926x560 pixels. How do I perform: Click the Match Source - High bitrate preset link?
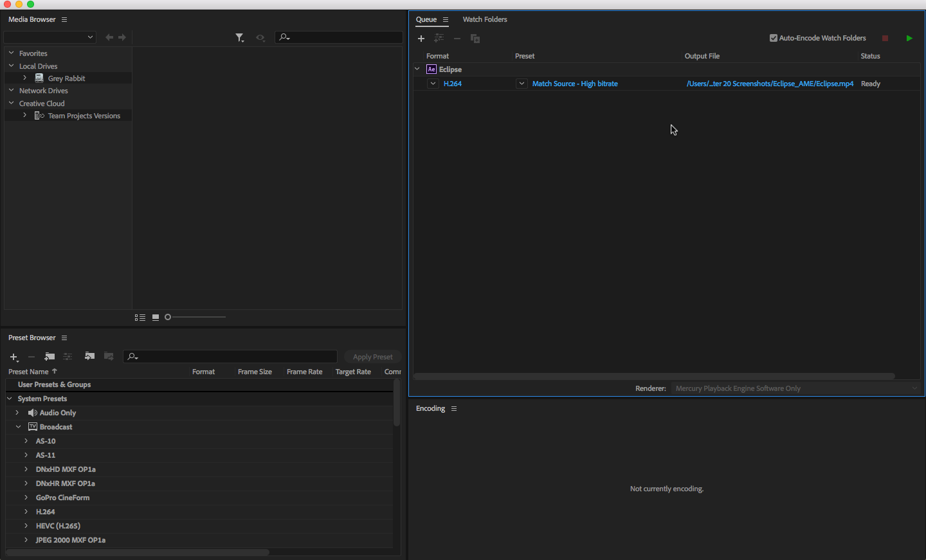(x=574, y=84)
